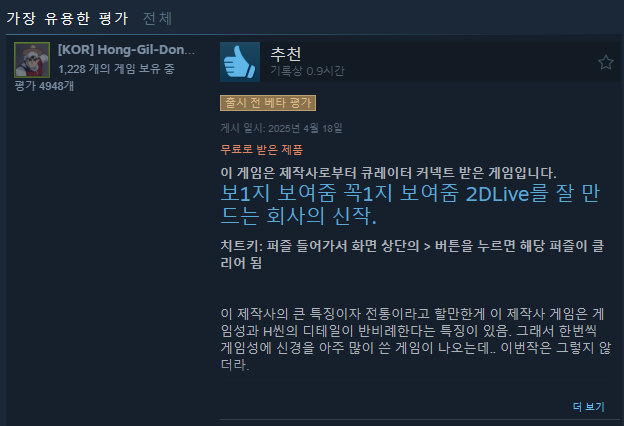
Task: Click the divider line below 더 보기
Action: tap(420, 419)
